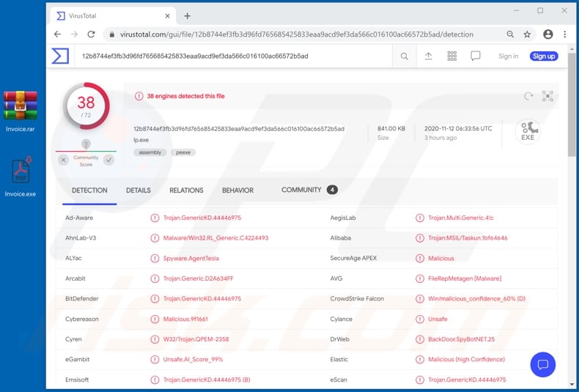Image resolution: width=579 pixels, height=392 pixels.
Task: Bookmark page with the star icon
Action: (x=527, y=34)
